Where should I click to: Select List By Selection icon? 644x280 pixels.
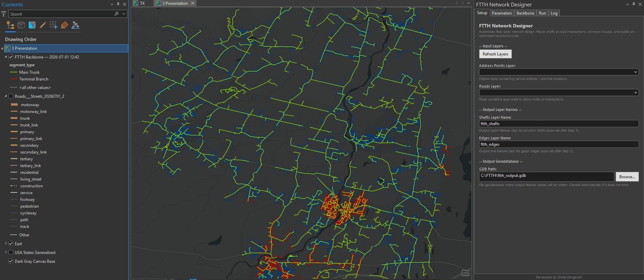(x=32, y=25)
